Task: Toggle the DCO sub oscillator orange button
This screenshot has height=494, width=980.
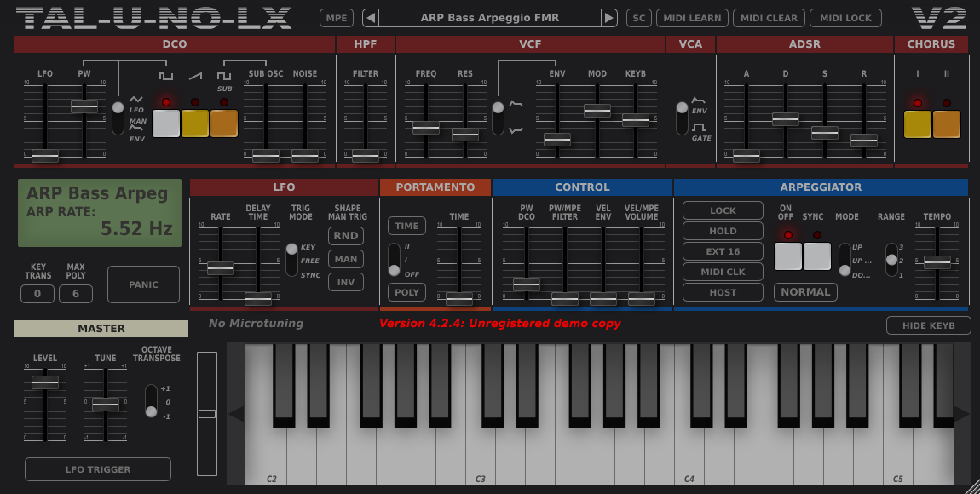Action: click(224, 123)
